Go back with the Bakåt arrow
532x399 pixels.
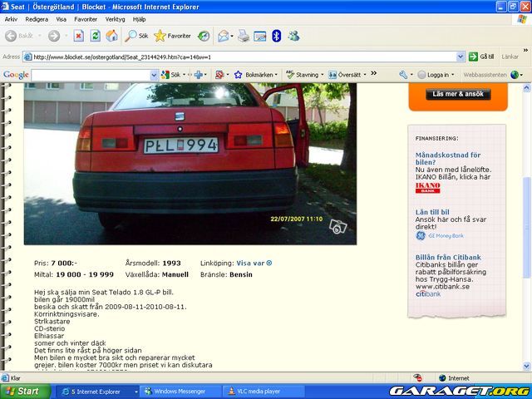pyautogui.click(x=19, y=36)
